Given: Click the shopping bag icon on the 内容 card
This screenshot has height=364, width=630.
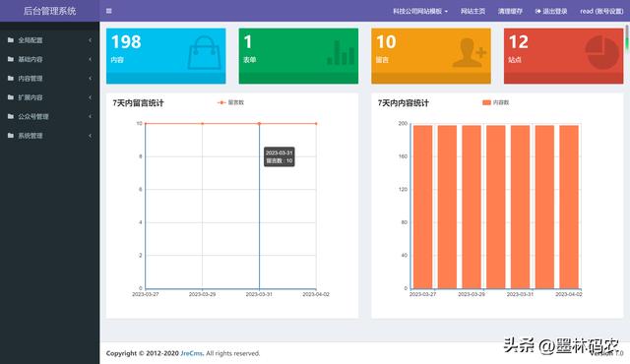Looking at the screenshot, I should 204,52.
